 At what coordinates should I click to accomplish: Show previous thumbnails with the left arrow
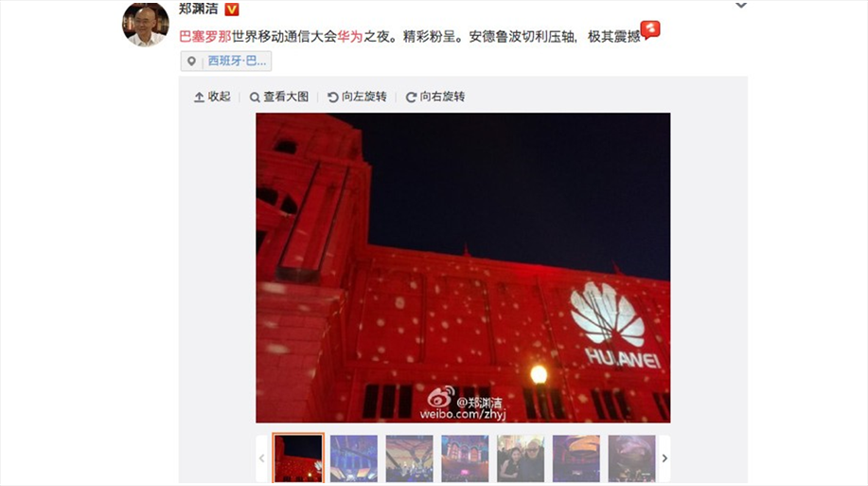click(262, 459)
